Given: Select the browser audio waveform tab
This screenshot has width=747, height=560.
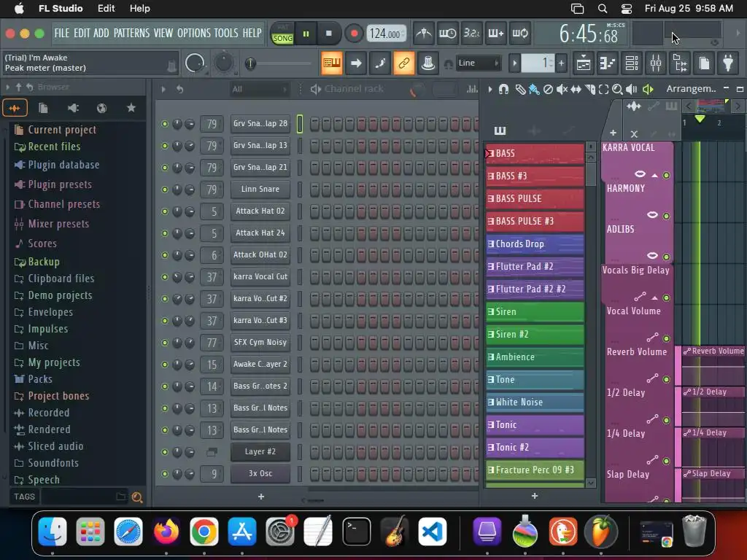Looking at the screenshot, I should point(15,108).
